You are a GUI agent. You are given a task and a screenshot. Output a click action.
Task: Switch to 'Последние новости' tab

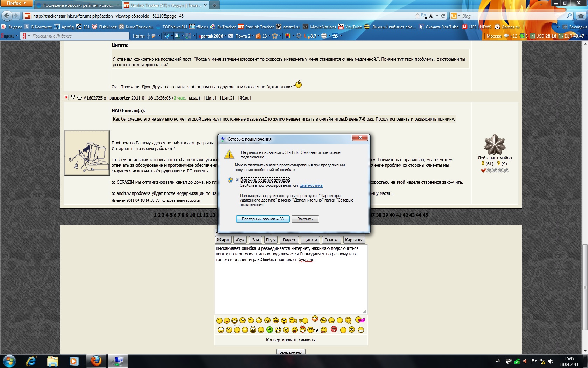[78, 5]
